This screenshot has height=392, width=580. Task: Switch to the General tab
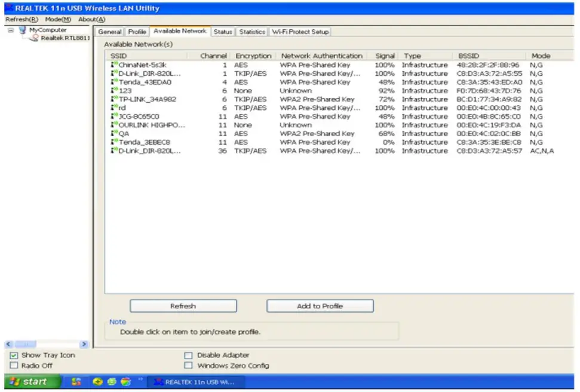pyautogui.click(x=109, y=32)
